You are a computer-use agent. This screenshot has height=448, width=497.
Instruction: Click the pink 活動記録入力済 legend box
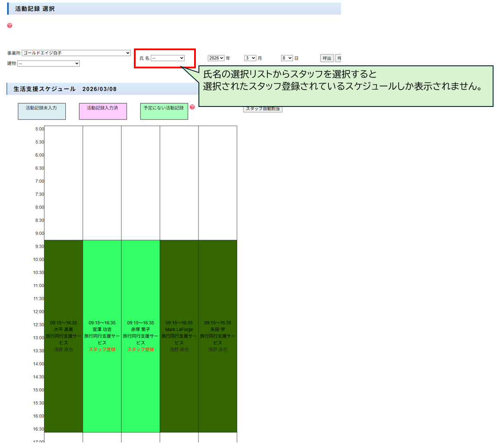pyautogui.click(x=103, y=111)
